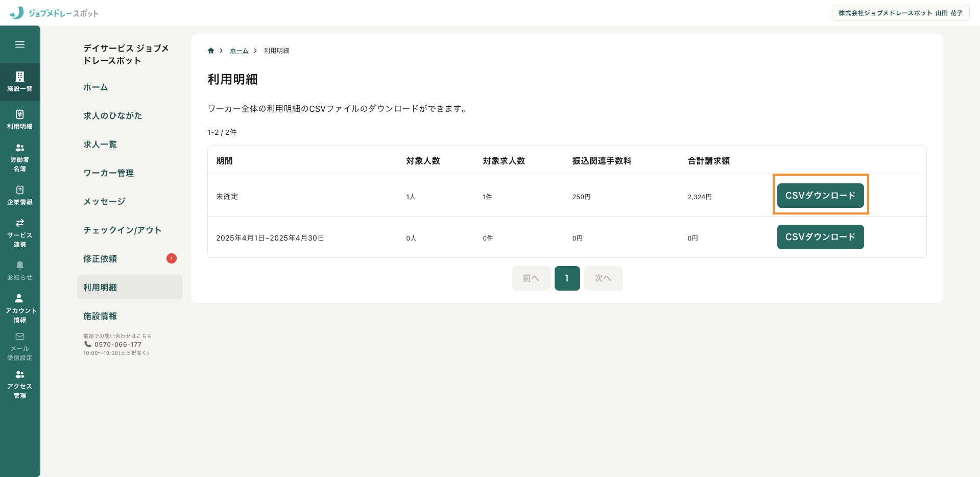Viewport: 980px width, 477px height.
Task: Click the phone icon by 0570-066-177
Action: (88, 344)
